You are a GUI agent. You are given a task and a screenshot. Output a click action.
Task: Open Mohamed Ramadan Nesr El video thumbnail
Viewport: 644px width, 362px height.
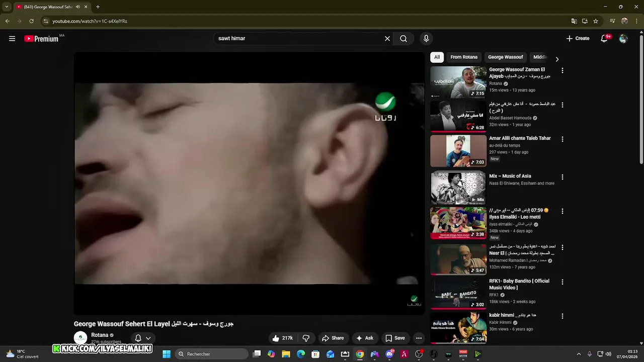click(458, 259)
